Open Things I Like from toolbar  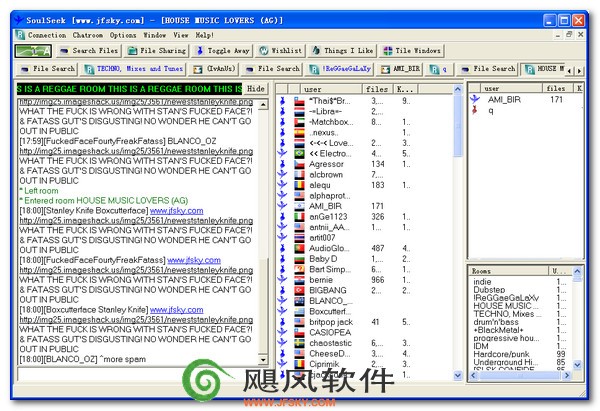click(342, 51)
